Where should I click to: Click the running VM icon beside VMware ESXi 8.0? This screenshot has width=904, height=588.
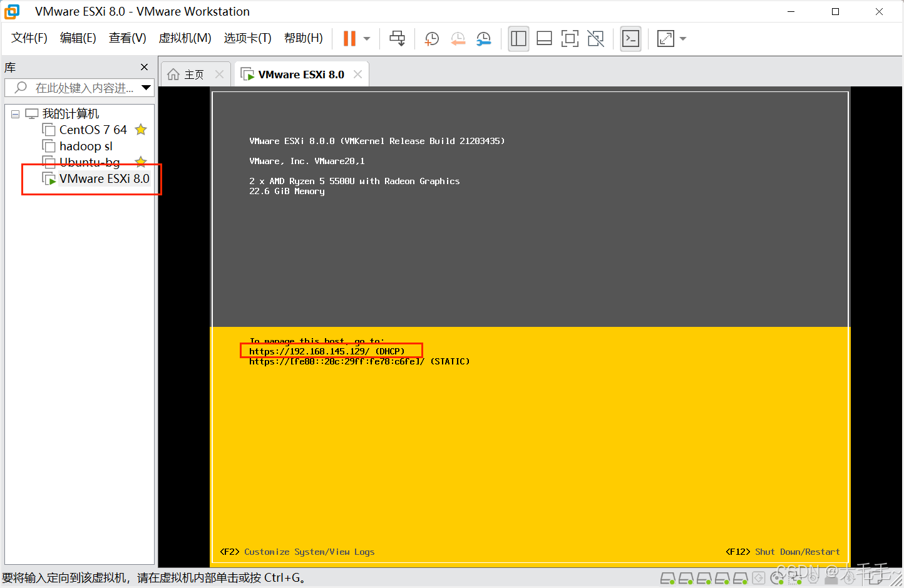(x=49, y=178)
